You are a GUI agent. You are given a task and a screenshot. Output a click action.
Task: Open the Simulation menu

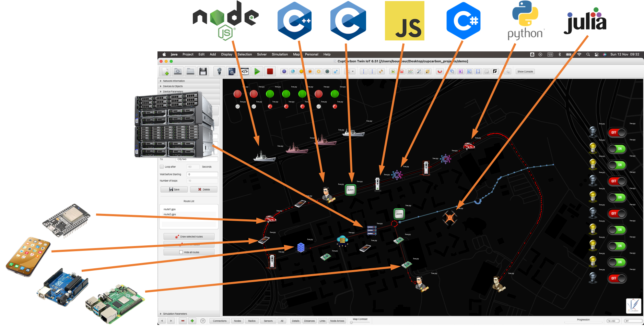(280, 54)
